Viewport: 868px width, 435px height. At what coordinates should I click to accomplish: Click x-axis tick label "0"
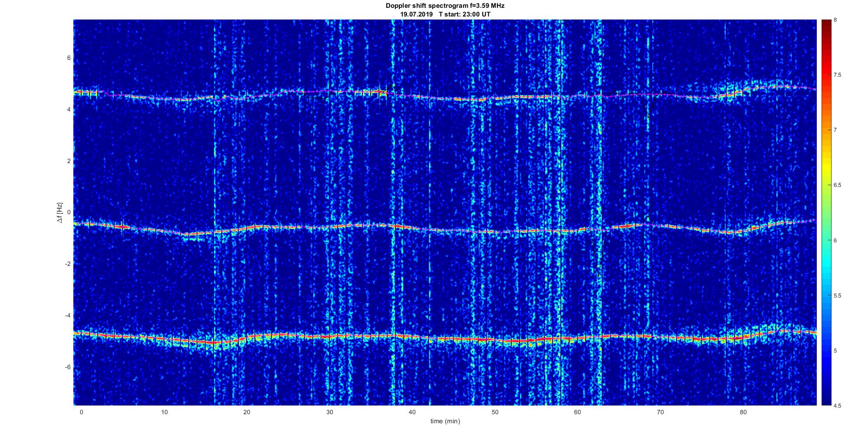[81, 412]
